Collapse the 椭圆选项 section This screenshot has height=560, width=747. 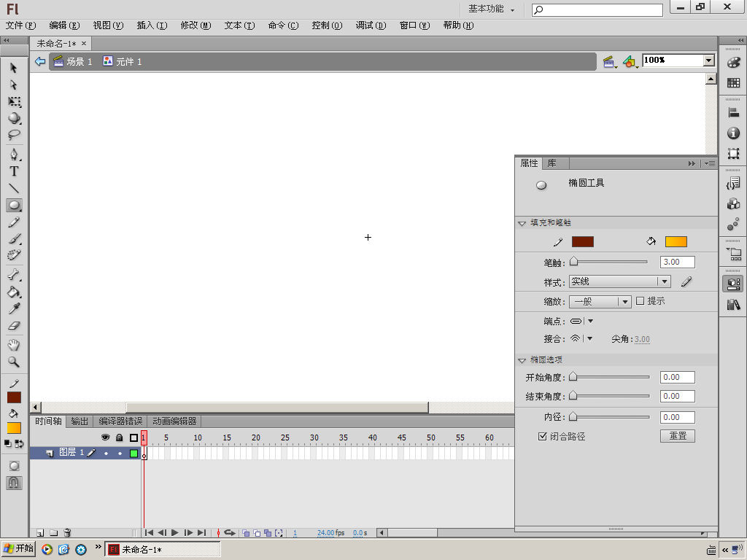click(x=522, y=360)
